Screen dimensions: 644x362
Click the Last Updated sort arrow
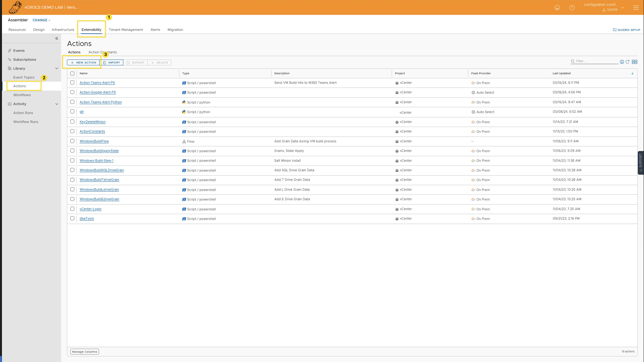(632, 73)
